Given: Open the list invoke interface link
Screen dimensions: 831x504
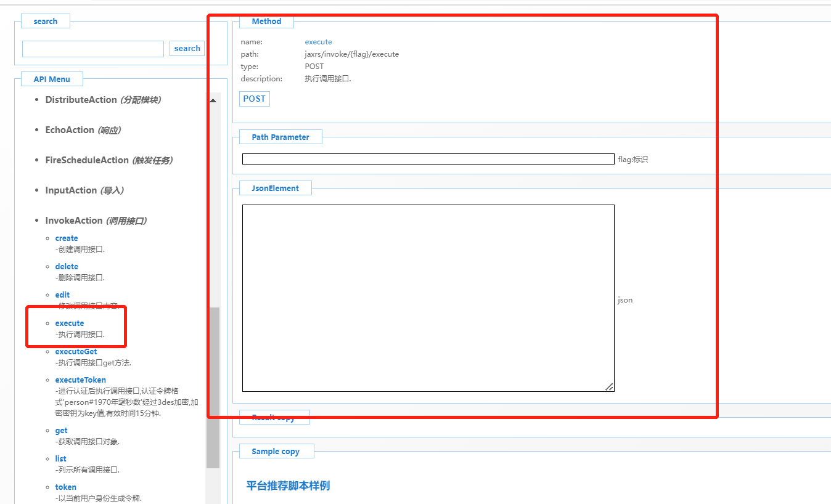Looking at the screenshot, I should (x=60, y=458).
